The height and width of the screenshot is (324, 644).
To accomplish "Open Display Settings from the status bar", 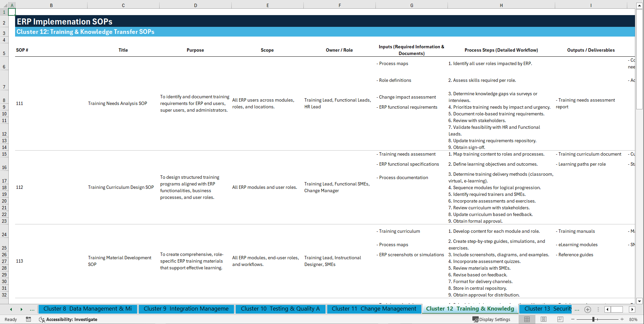I will point(492,319).
